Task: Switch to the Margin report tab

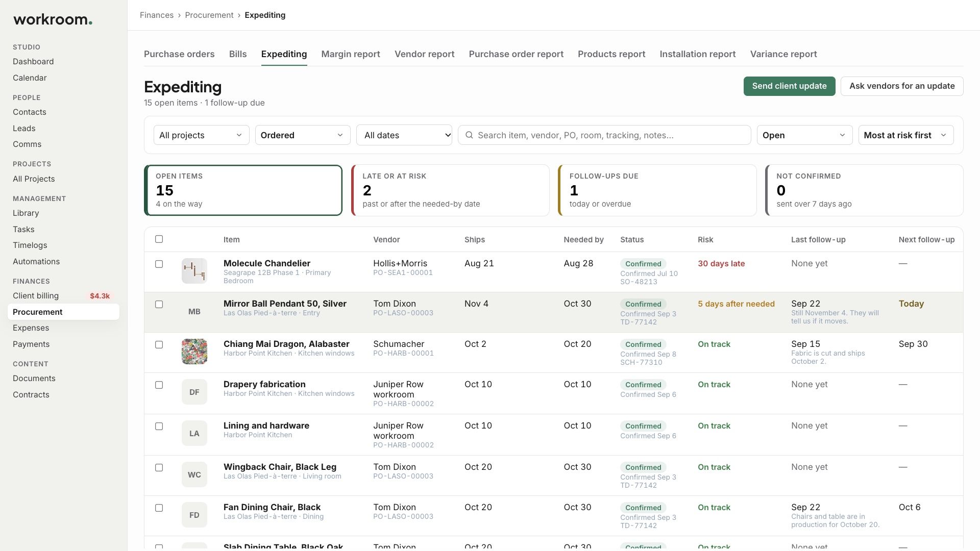Action: pyautogui.click(x=351, y=54)
